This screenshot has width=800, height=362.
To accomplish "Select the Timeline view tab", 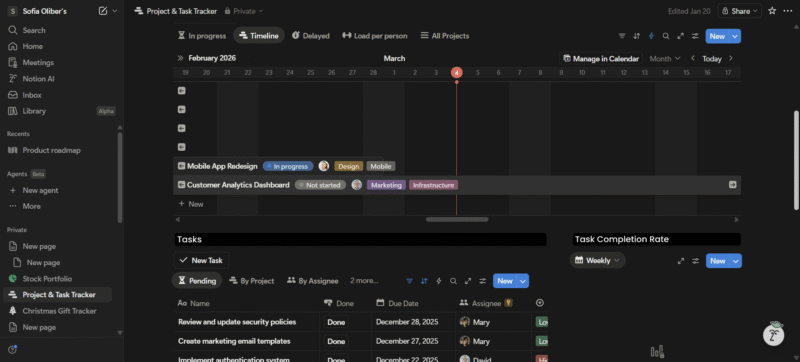I will tap(259, 36).
